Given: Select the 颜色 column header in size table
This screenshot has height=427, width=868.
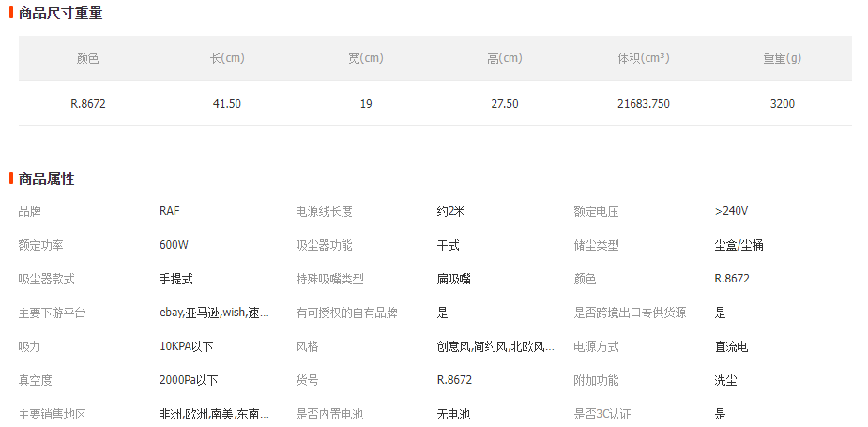Looking at the screenshot, I should click(x=87, y=58).
